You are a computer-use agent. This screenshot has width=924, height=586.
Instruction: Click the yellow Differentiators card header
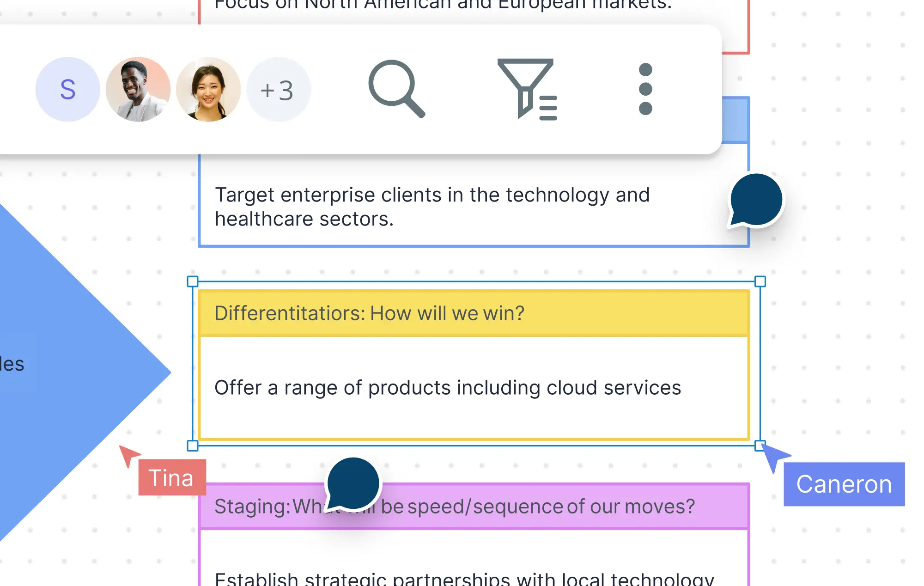475,312
